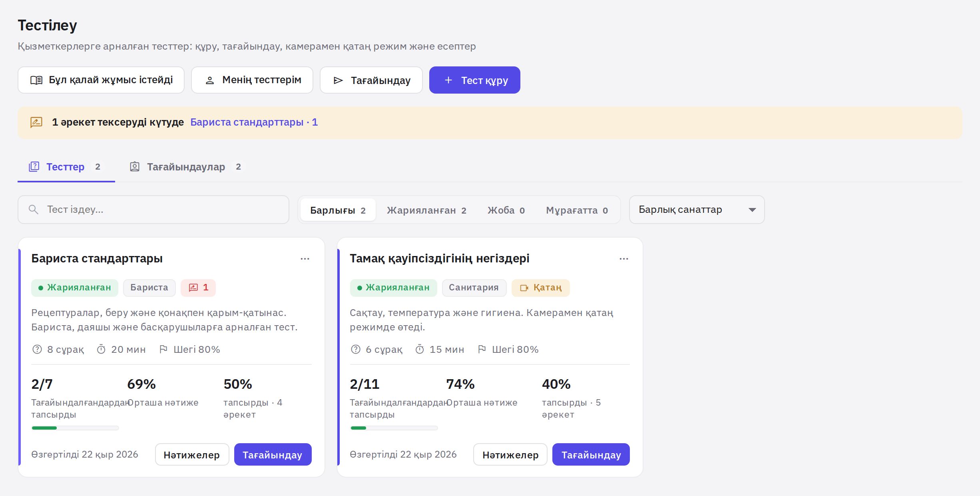Click the person icon in 'Менің тесттерім'
This screenshot has width=980, height=496.
coord(210,80)
